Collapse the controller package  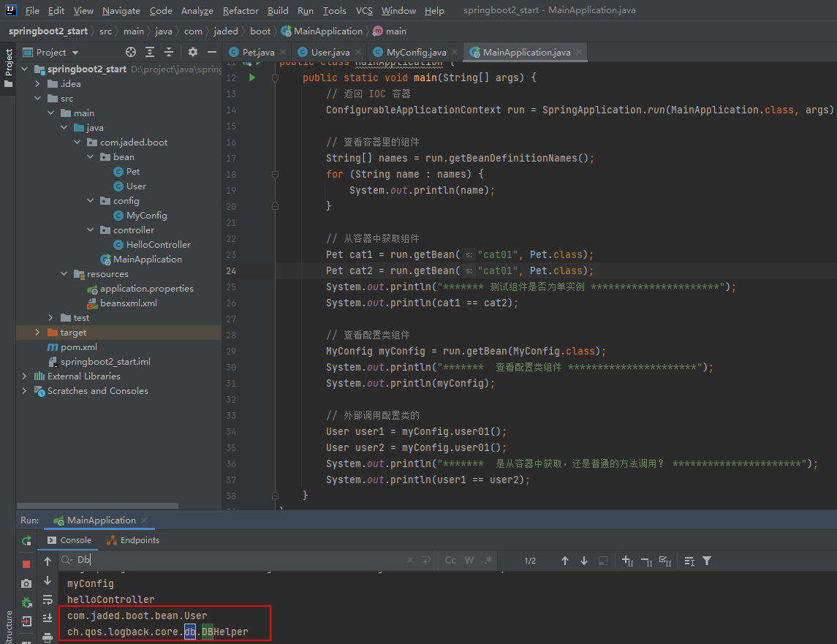pos(90,230)
